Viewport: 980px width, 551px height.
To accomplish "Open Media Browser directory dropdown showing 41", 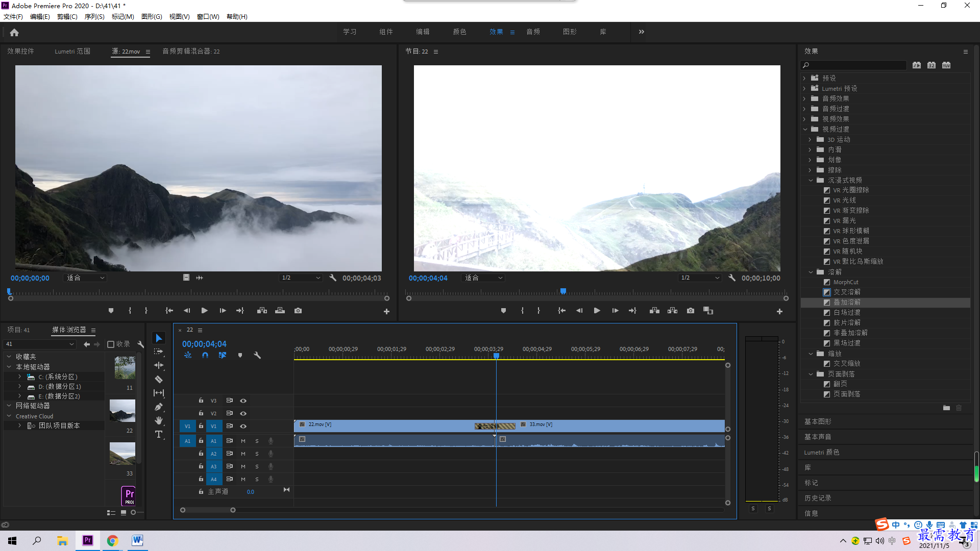I will click(x=40, y=344).
